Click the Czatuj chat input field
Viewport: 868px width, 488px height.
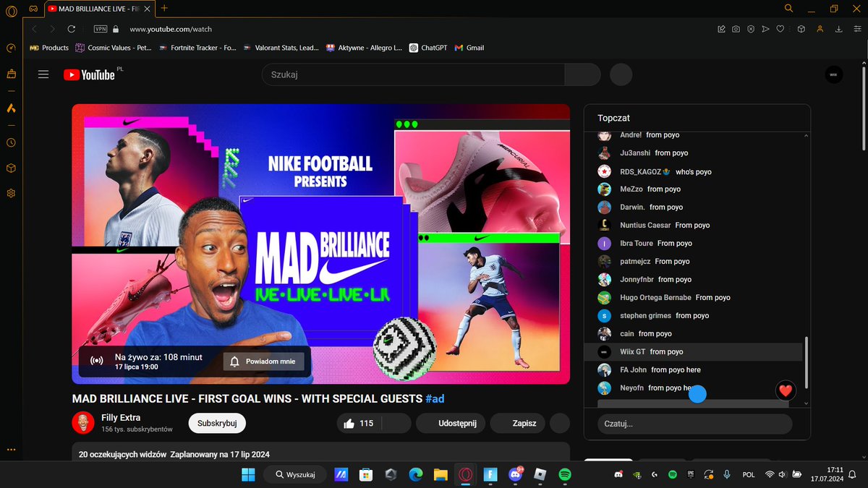pyautogui.click(x=694, y=424)
